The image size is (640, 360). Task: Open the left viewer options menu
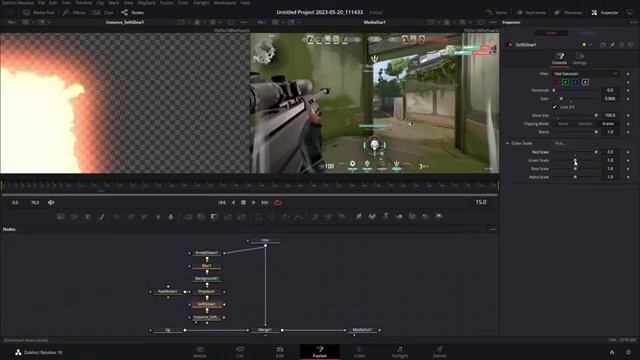click(244, 22)
